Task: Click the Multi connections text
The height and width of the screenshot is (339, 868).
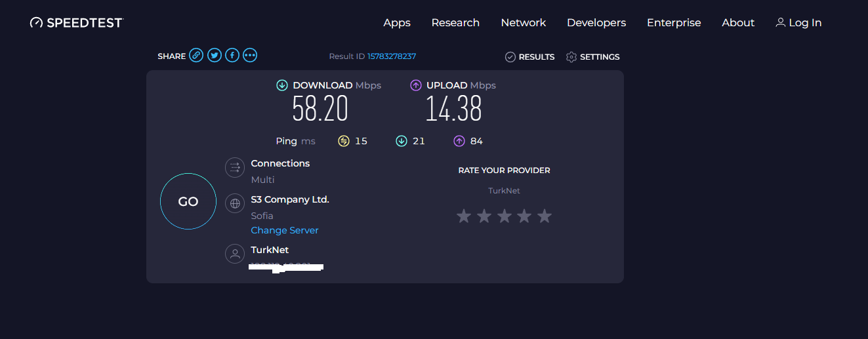Action: [x=262, y=180]
